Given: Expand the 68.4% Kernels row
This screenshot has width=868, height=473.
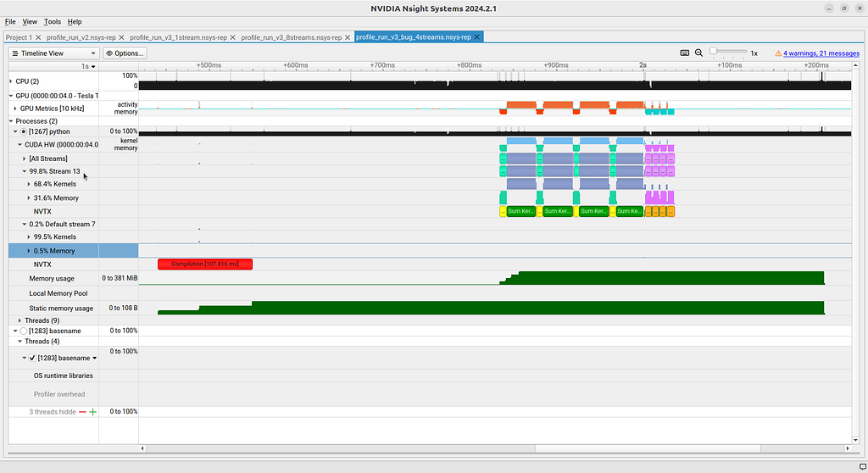Looking at the screenshot, I should 29,184.
